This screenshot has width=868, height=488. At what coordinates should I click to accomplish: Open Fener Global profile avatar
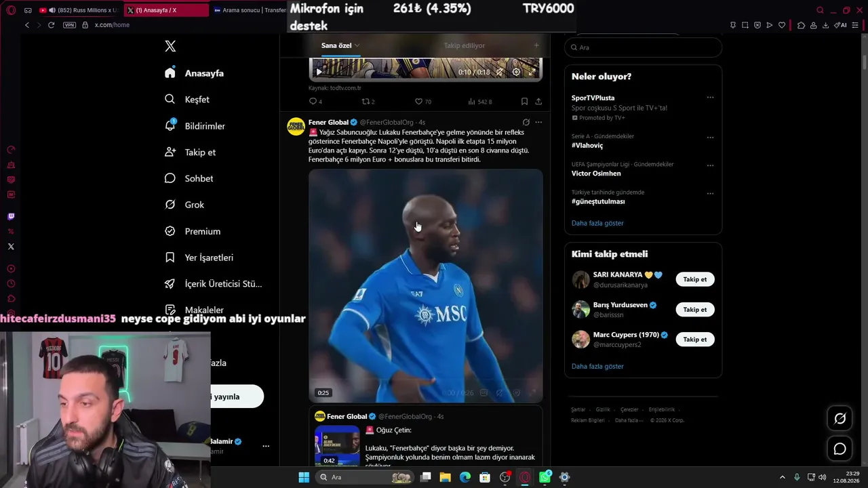[x=296, y=127]
